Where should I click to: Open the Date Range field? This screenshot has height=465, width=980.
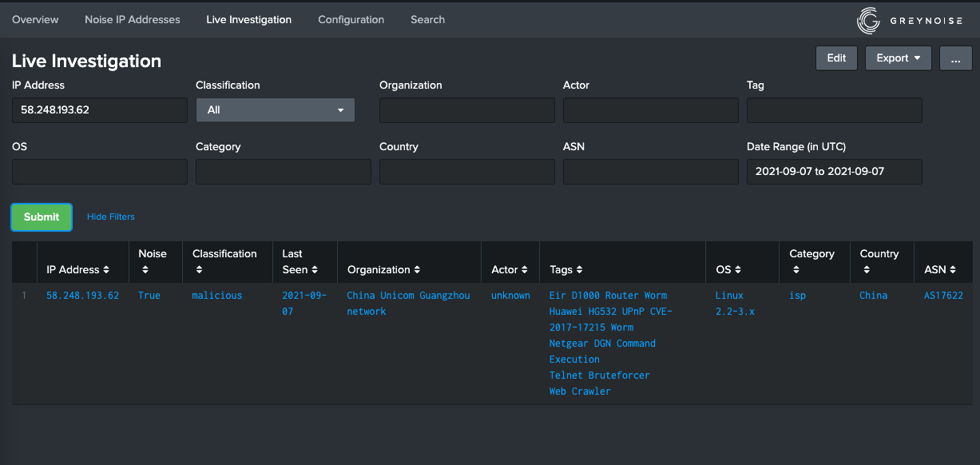[835, 172]
